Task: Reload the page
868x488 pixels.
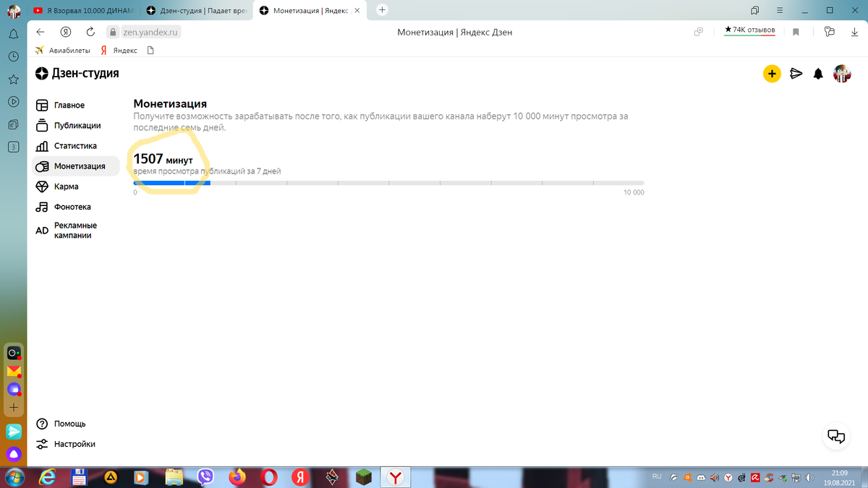Action: pyautogui.click(x=90, y=32)
